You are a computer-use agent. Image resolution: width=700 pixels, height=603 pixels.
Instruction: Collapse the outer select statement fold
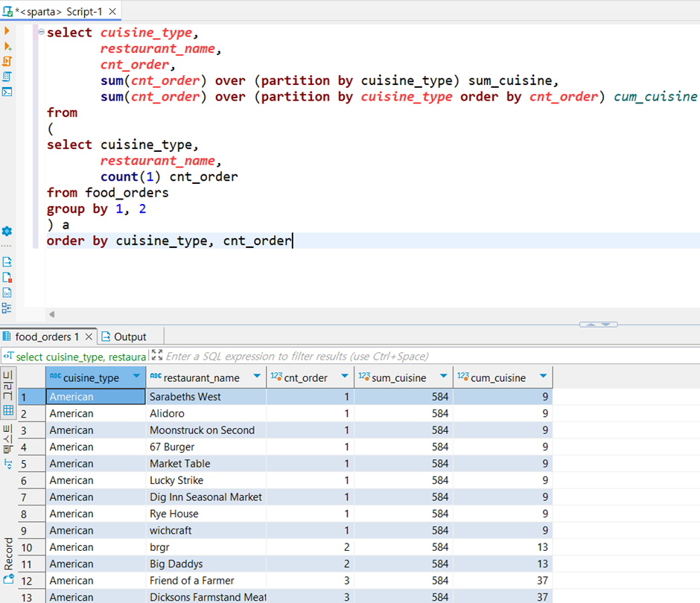(x=41, y=32)
